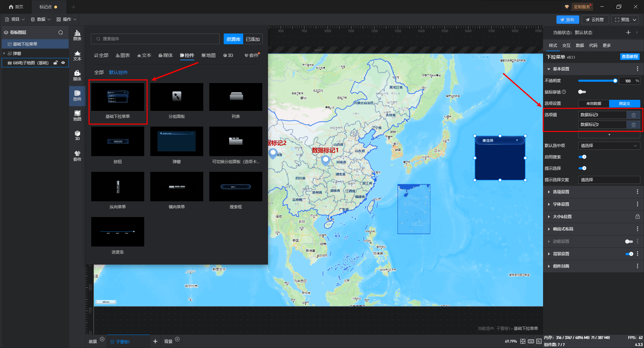Open console icon in status bar
Screen dimensions: 644x348
click(539, 341)
